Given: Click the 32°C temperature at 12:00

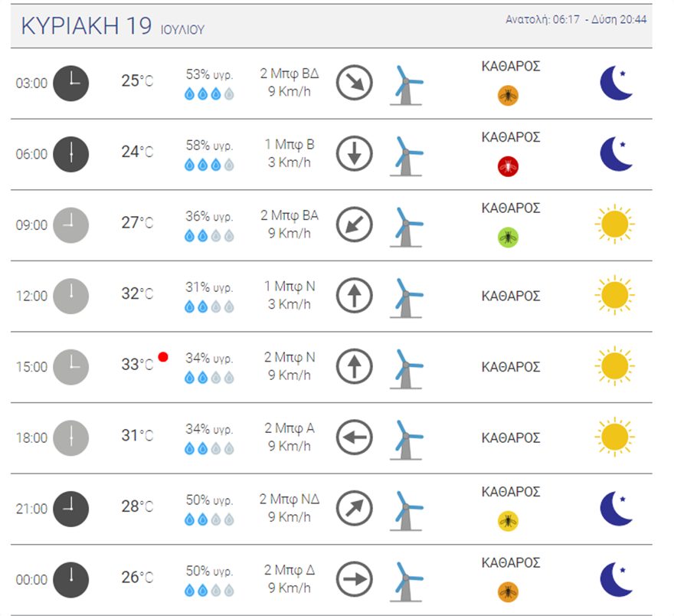Looking at the screenshot, I should pyautogui.click(x=137, y=294).
